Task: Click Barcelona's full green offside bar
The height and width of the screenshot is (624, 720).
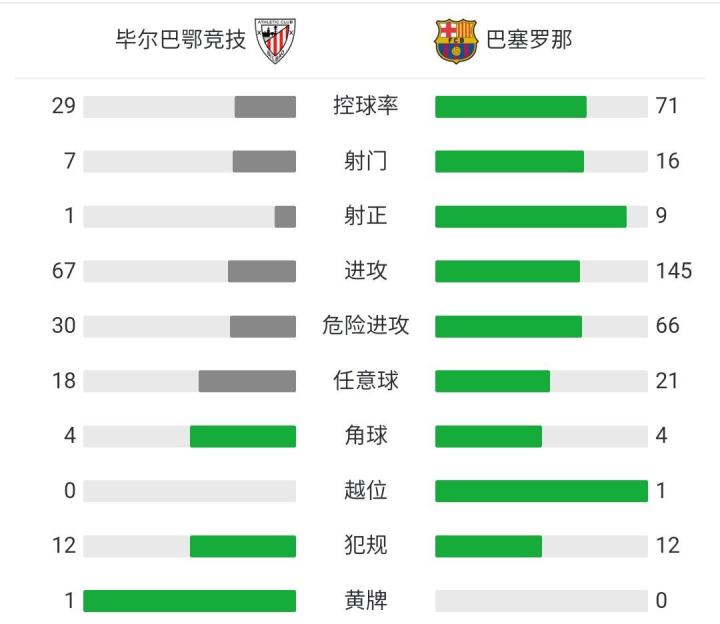Action: point(541,491)
